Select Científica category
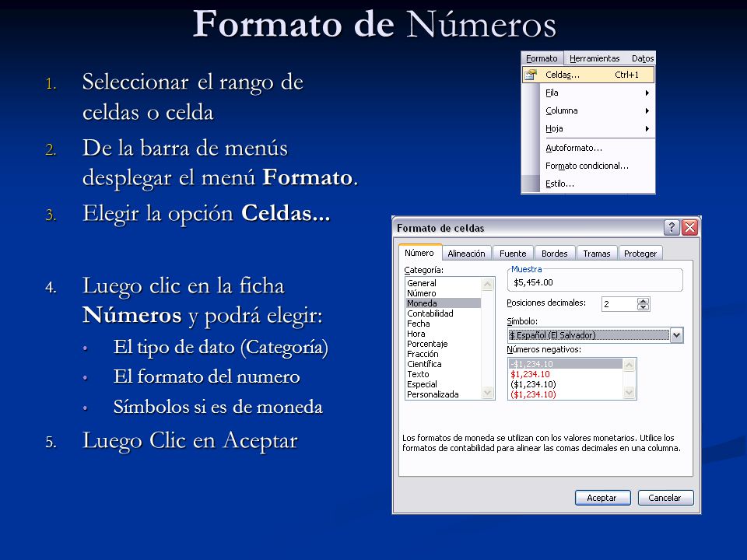747x560 pixels. click(443, 364)
